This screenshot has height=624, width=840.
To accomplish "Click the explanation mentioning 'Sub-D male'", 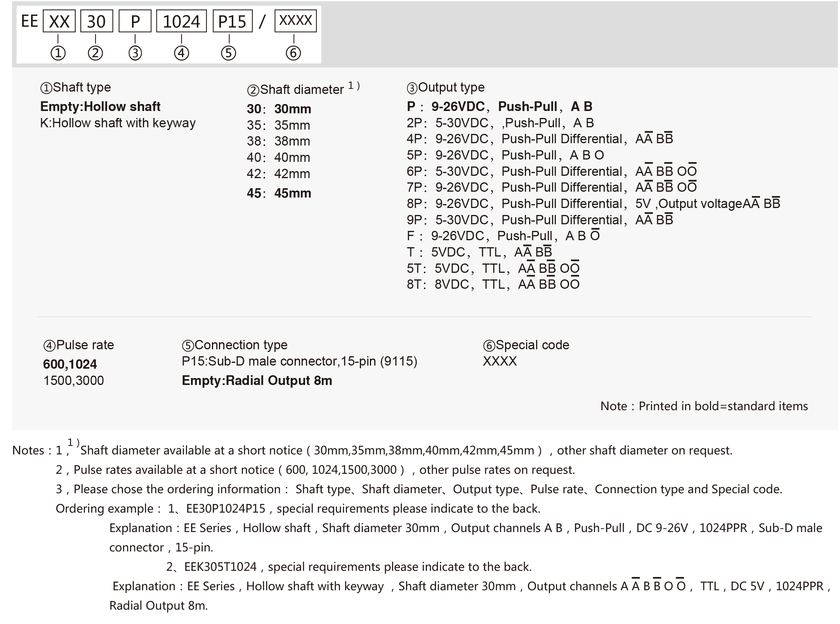I will 466,528.
